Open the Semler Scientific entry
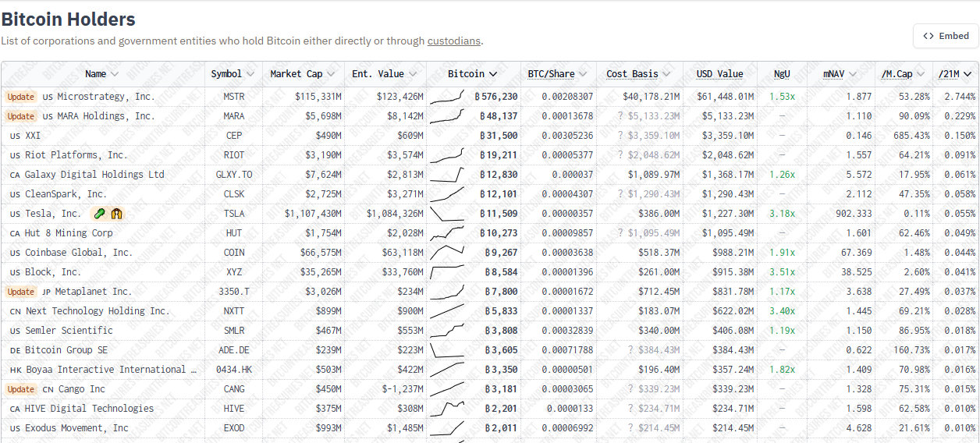 69,331
